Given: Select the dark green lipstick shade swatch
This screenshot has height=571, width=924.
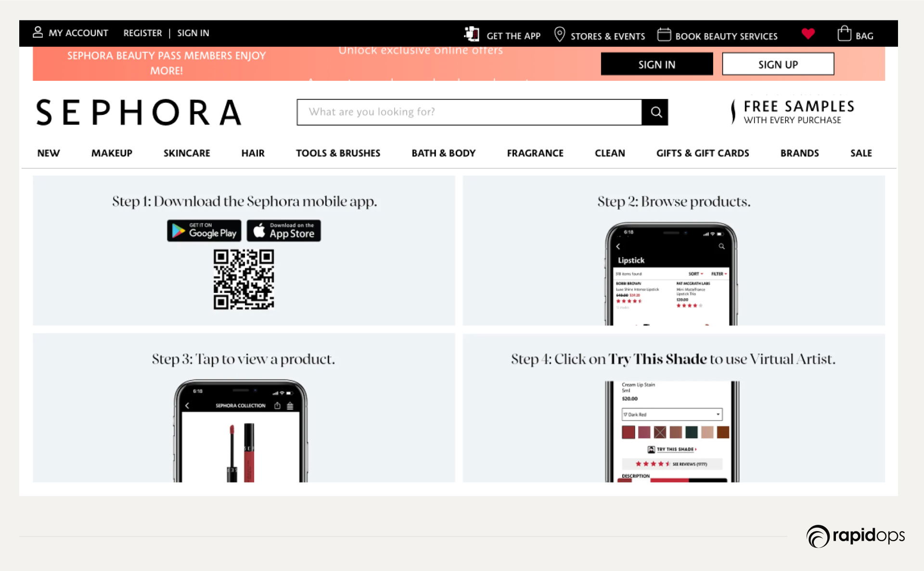Looking at the screenshot, I should 692,432.
